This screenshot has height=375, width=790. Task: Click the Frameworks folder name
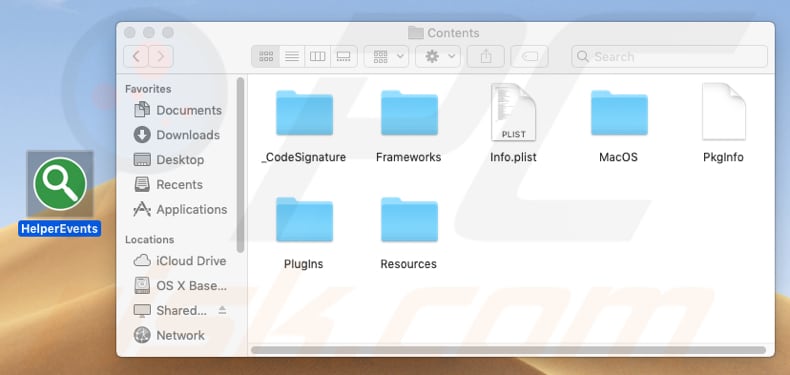pyautogui.click(x=409, y=157)
